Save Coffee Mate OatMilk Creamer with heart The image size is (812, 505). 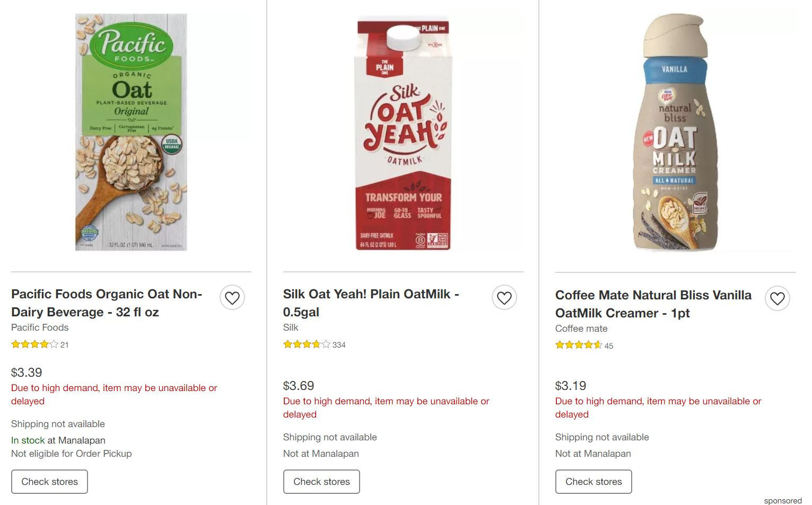[777, 299]
